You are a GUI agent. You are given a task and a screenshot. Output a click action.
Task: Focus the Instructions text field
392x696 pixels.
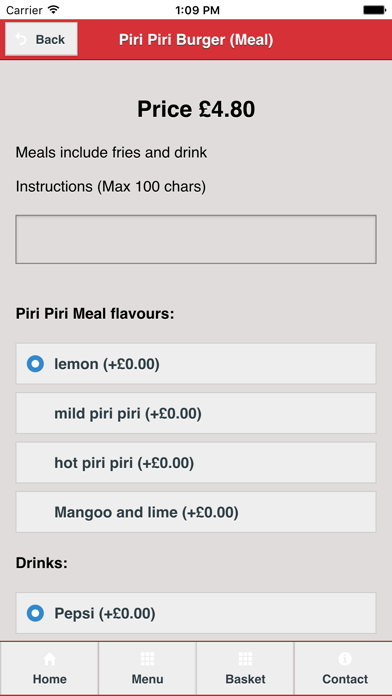pyautogui.click(x=196, y=239)
